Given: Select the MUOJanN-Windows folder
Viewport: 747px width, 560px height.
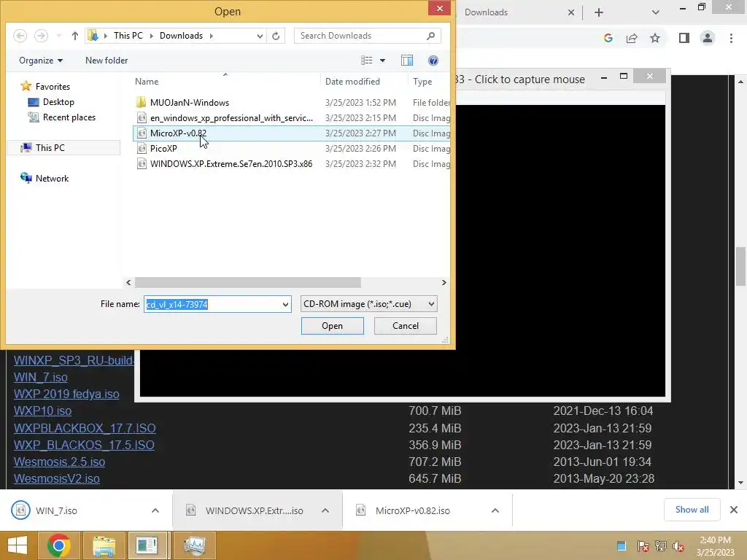Looking at the screenshot, I should tap(190, 102).
